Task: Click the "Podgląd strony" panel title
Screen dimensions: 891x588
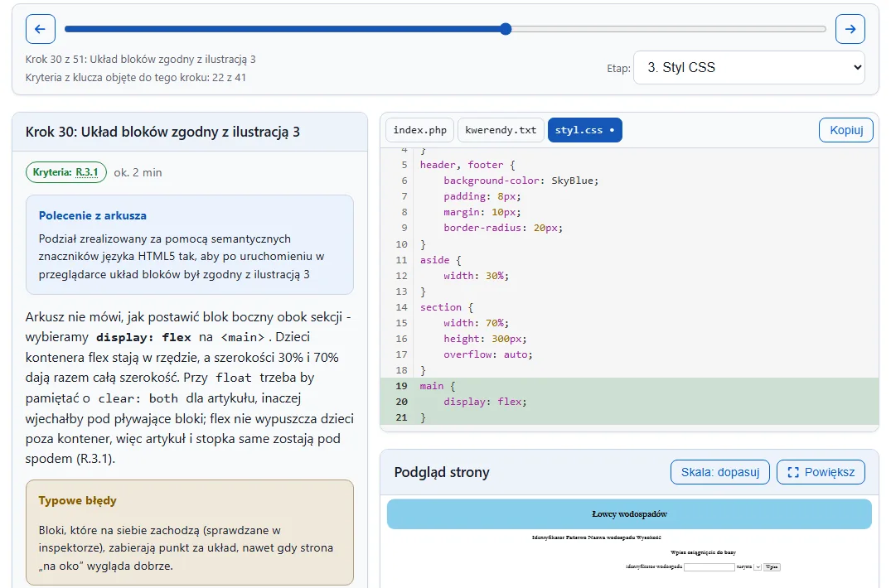Action: [442, 472]
